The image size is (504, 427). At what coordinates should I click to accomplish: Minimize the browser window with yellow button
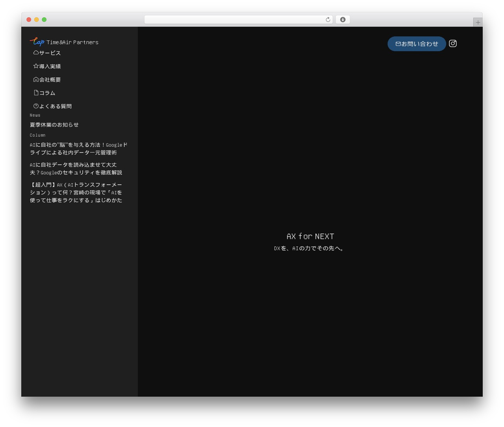pos(37,20)
